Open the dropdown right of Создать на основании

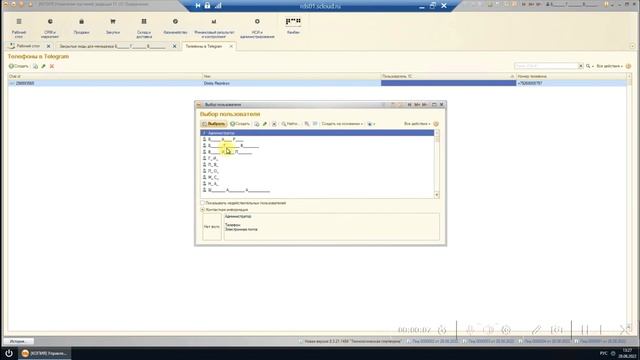point(371,124)
